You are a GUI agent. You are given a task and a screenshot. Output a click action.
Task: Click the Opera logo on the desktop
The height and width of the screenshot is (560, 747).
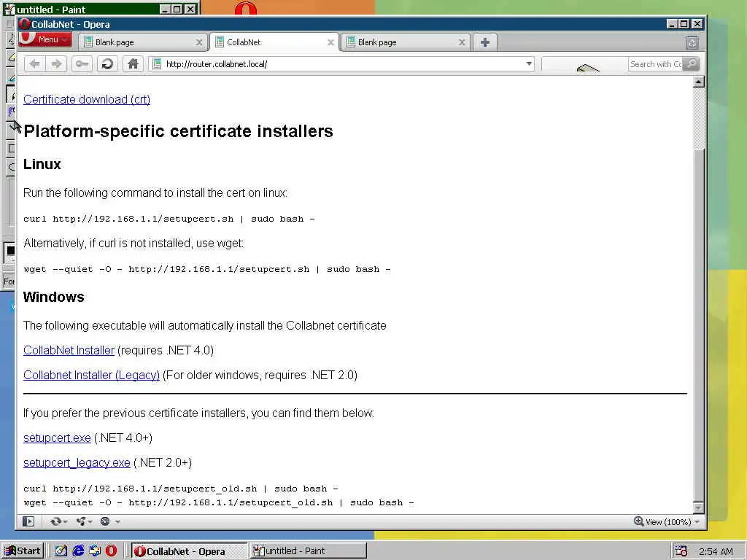click(246, 8)
